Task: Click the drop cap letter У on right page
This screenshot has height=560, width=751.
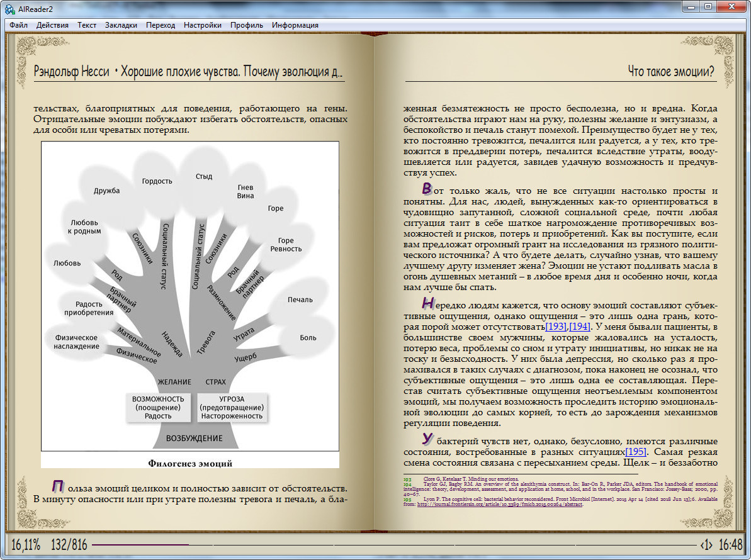Action: click(x=427, y=439)
